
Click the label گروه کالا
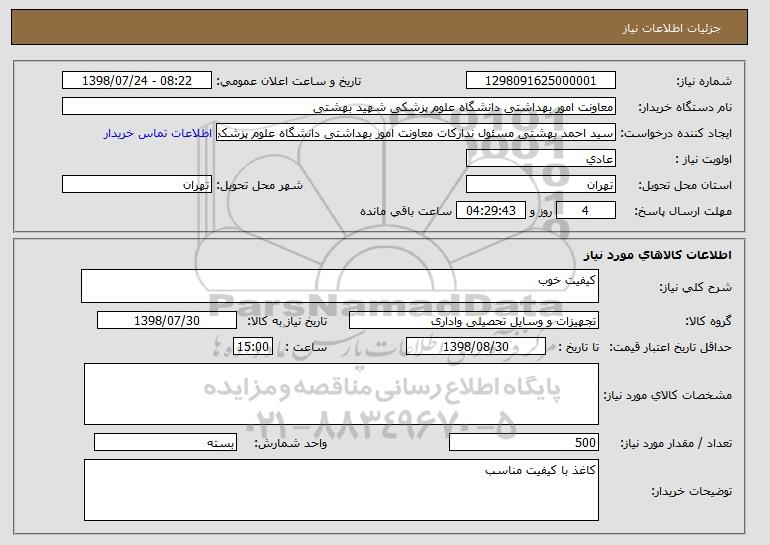click(708, 322)
